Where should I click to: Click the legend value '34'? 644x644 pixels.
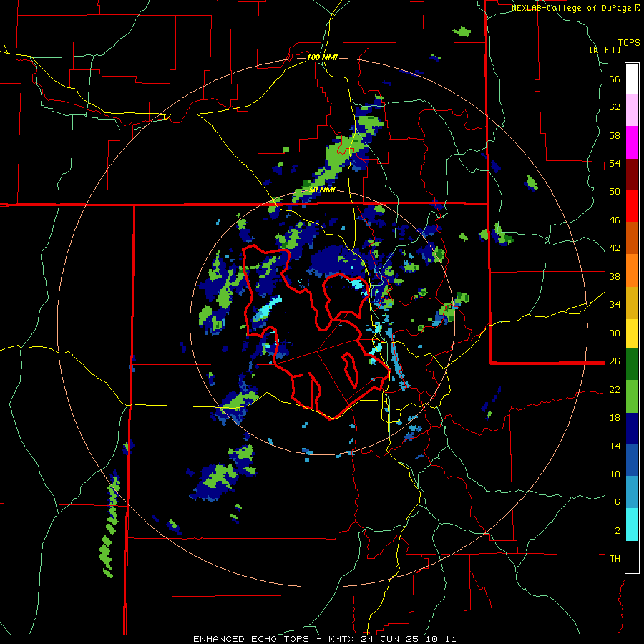[x=615, y=304]
